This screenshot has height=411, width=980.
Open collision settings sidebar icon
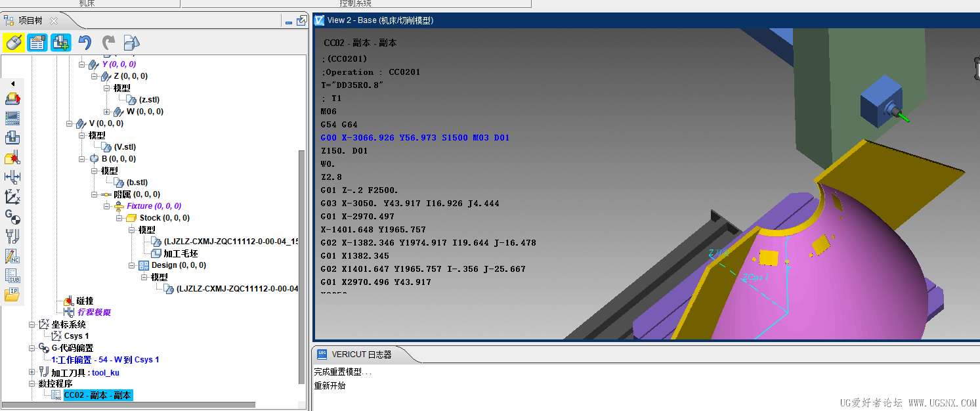click(12, 158)
